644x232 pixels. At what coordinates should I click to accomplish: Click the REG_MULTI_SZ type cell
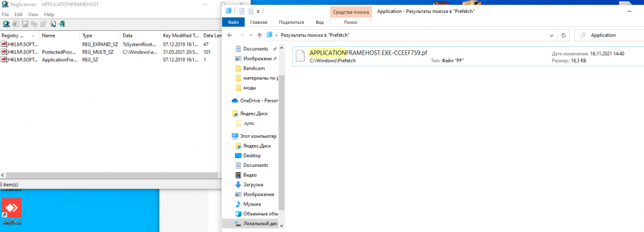coord(98,52)
